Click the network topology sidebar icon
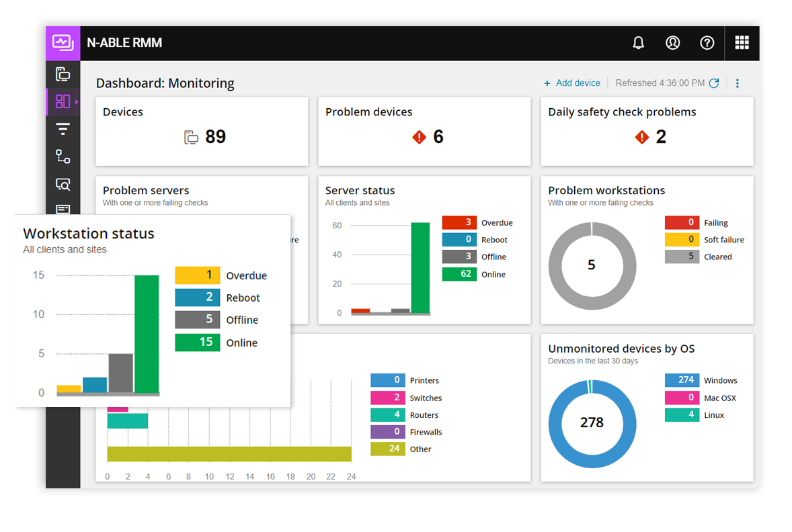Screen dimensions: 792x532 (63, 157)
